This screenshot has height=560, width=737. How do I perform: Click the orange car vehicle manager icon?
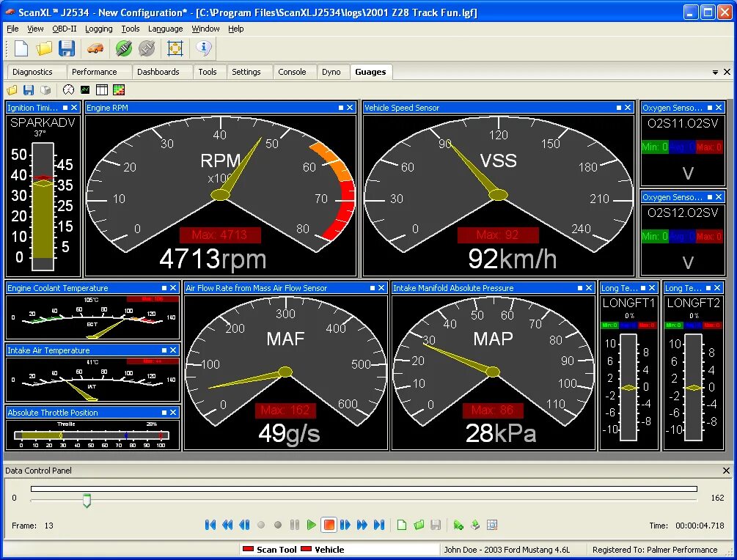pos(95,48)
